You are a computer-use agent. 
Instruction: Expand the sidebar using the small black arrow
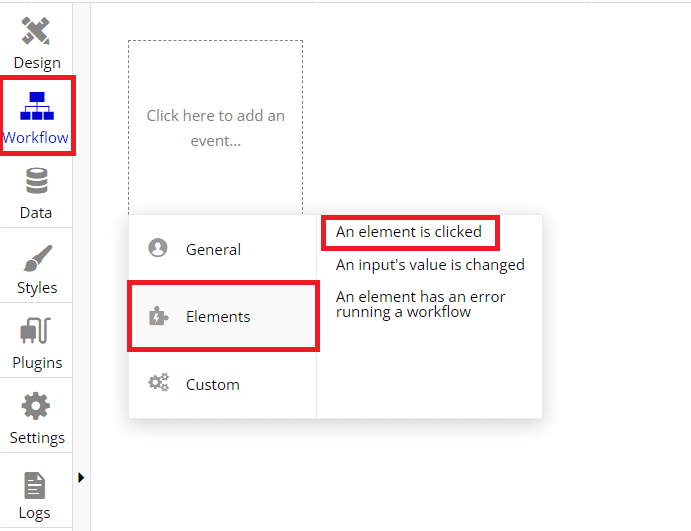(81, 478)
